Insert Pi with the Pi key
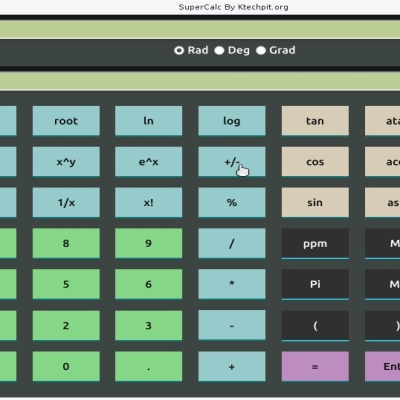This screenshot has height=400, width=400. (315, 284)
